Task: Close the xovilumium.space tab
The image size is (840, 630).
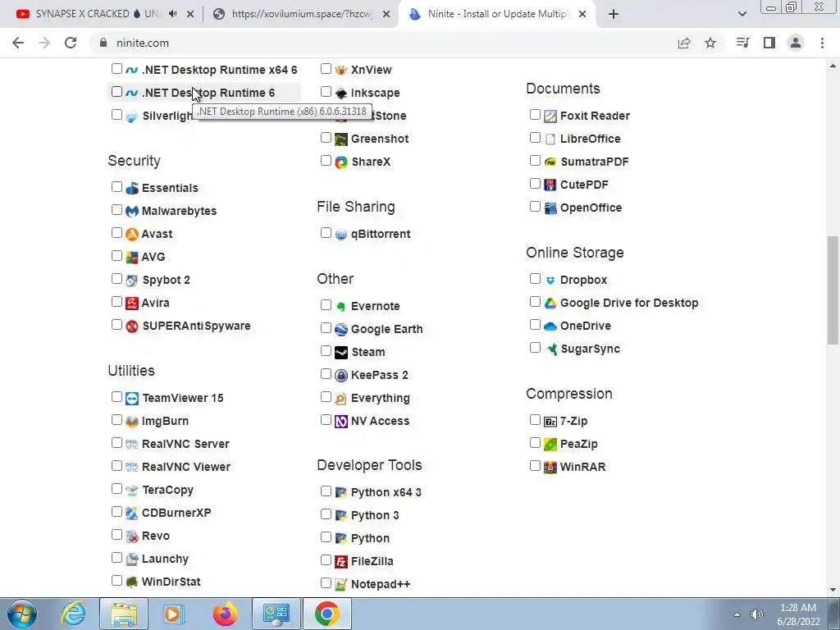Action: (x=386, y=15)
